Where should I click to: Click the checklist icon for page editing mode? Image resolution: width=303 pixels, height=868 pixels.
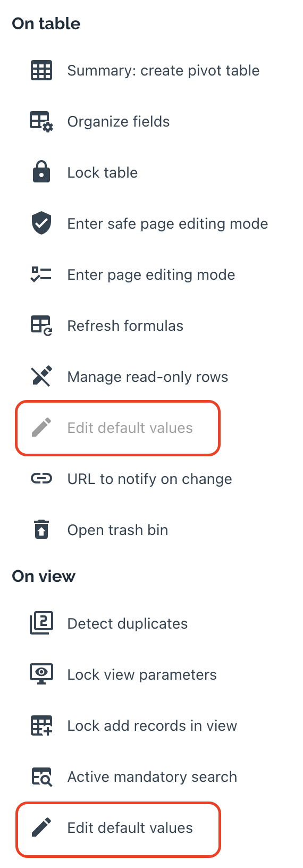tap(41, 274)
